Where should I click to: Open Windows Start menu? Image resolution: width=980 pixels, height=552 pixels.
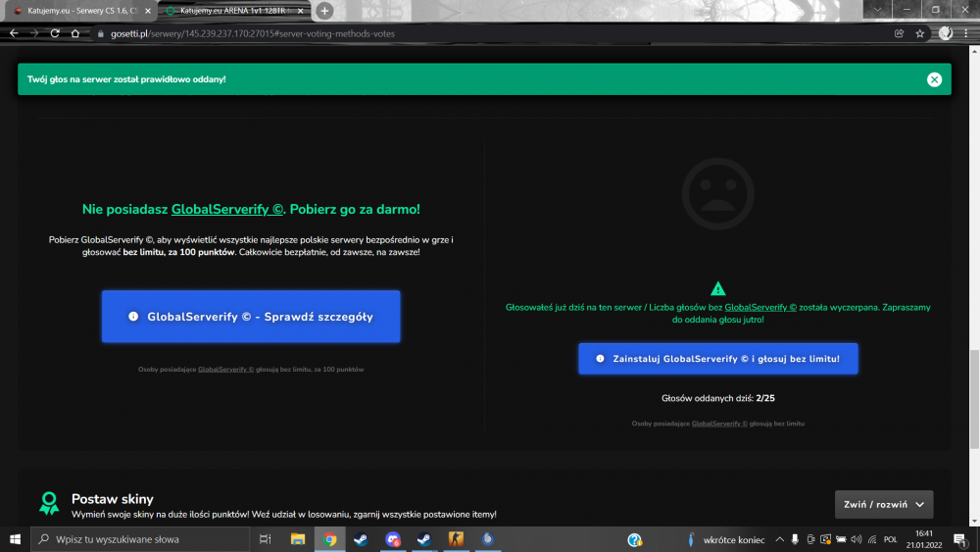point(15,539)
